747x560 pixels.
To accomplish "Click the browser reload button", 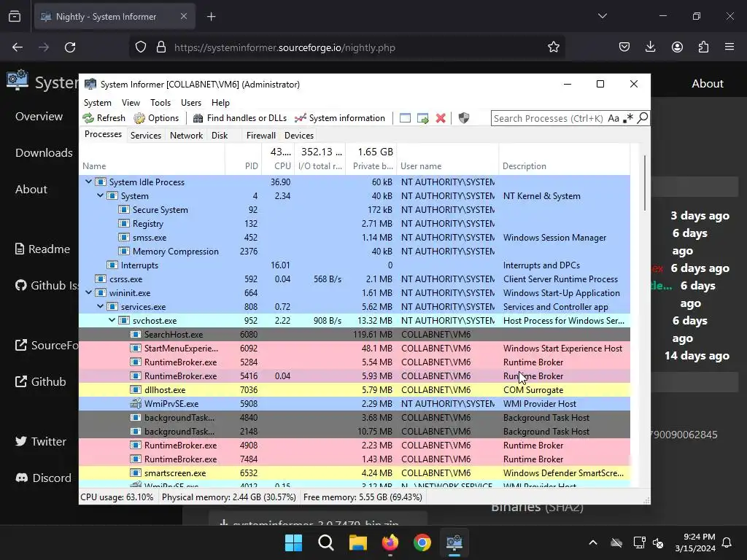I will pos(70,47).
